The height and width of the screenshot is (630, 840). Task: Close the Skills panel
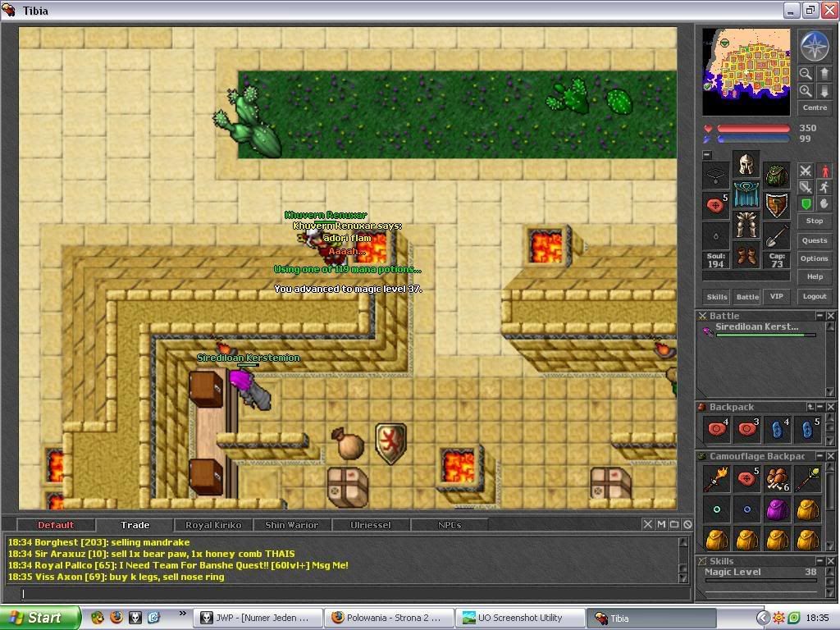click(830, 560)
